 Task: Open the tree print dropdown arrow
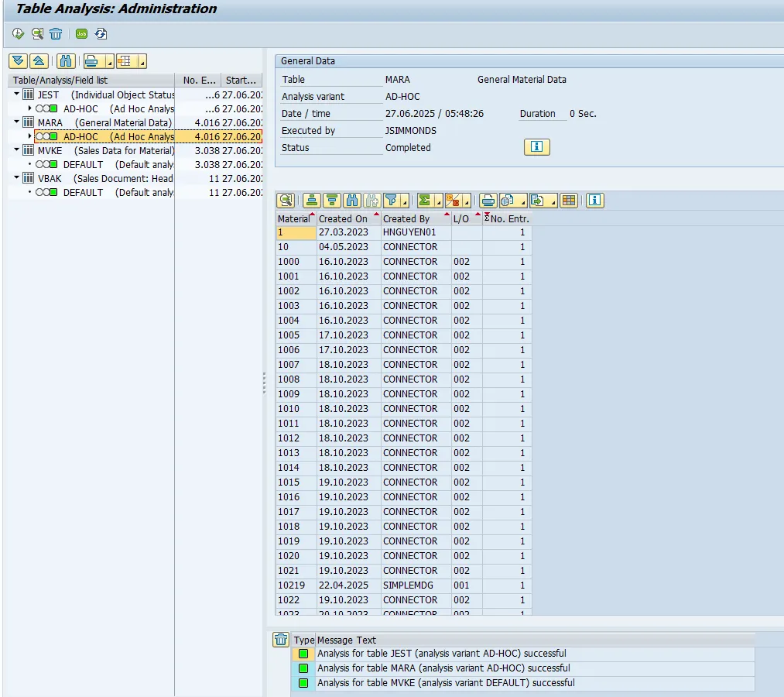click(x=109, y=62)
